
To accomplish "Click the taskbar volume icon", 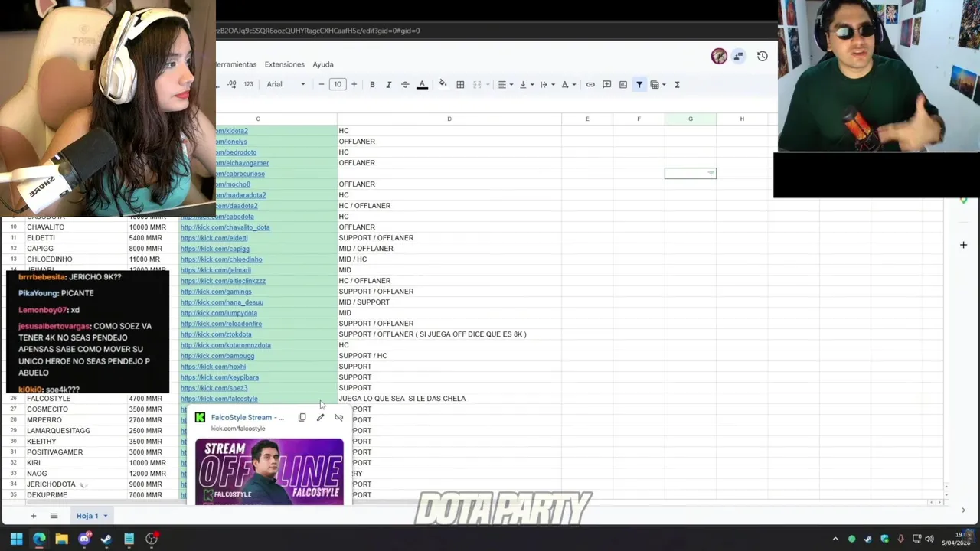I will click(x=929, y=539).
